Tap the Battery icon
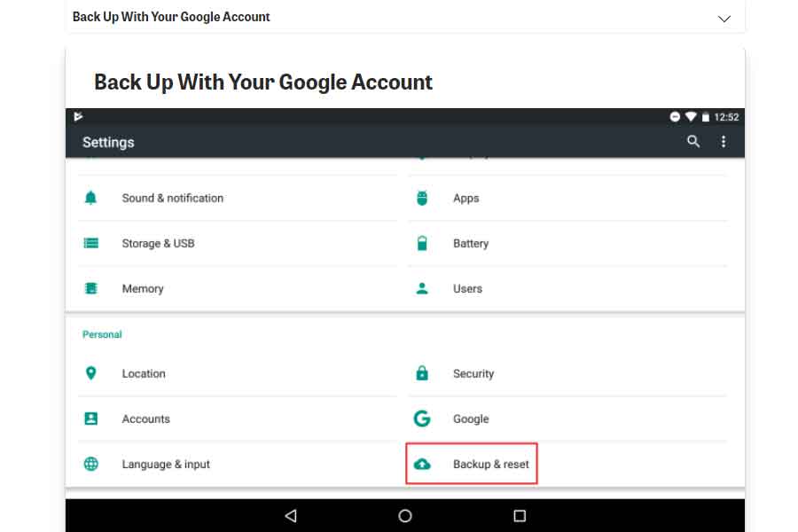 422,244
